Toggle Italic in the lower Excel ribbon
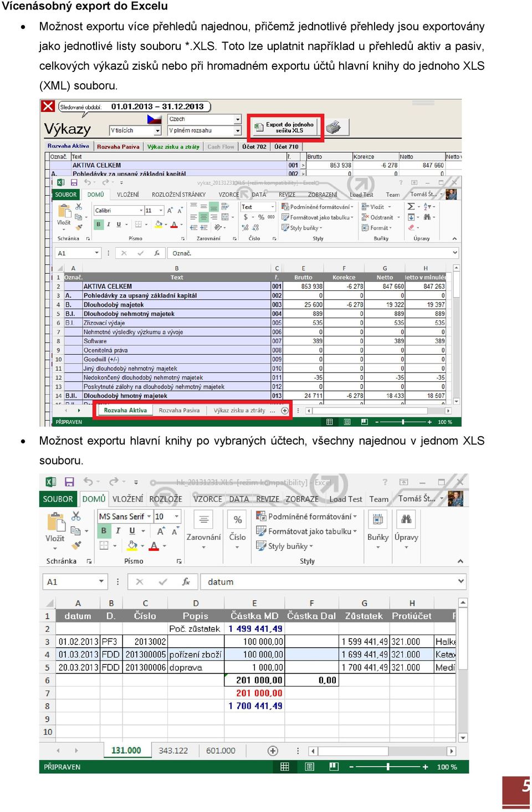This screenshot has width=532, height=812. pyautogui.click(x=118, y=530)
